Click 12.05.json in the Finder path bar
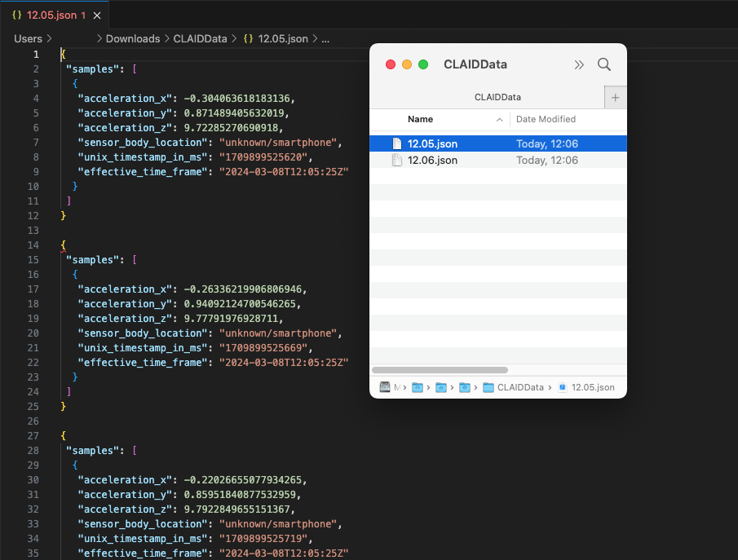The height and width of the screenshot is (560, 738). [x=586, y=387]
